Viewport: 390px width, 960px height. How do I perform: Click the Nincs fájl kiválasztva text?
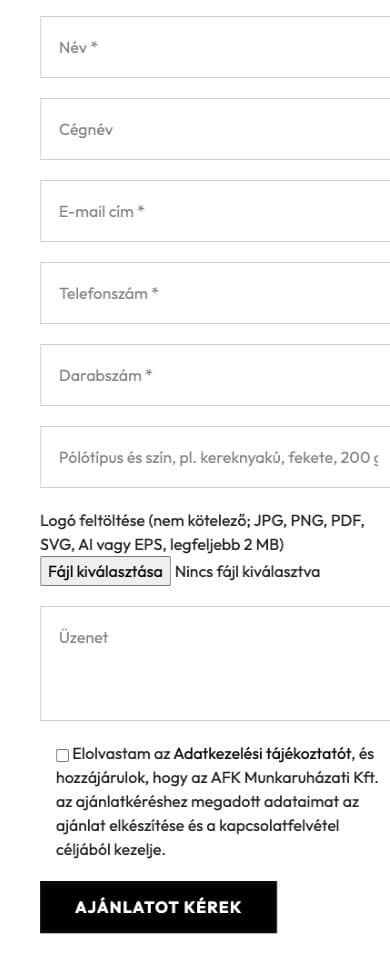[x=247, y=572]
